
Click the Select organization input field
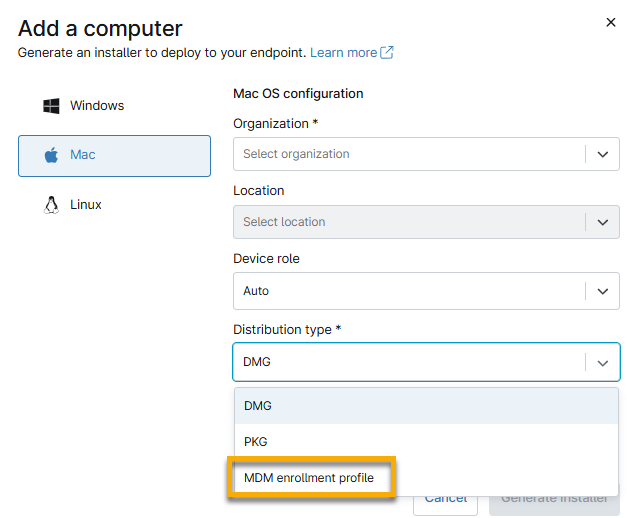pyautogui.click(x=408, y=154)
